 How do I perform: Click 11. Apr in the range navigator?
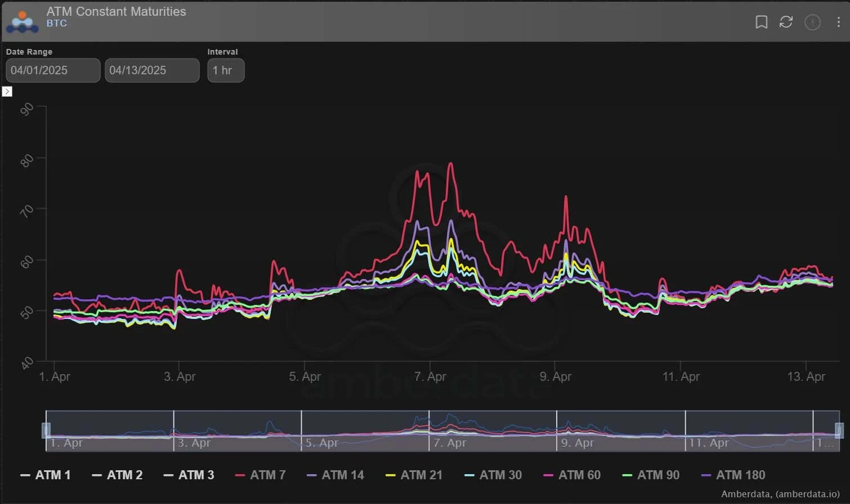pos(709,443)
